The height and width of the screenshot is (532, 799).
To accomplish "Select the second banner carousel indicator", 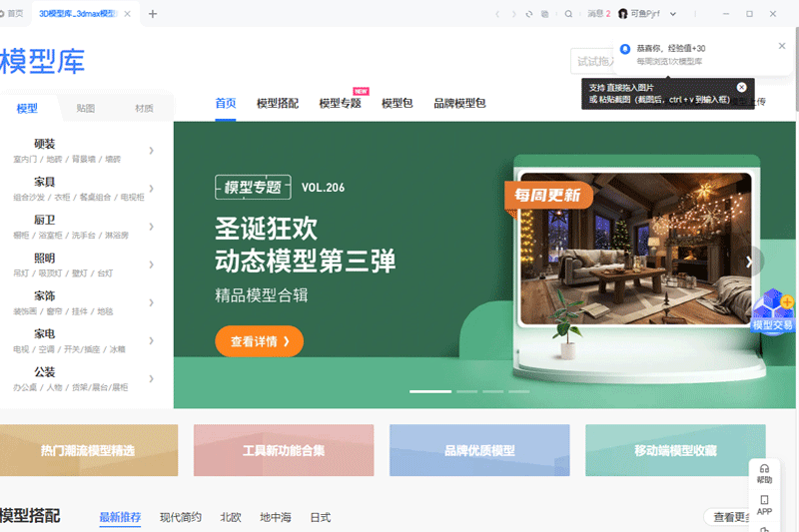I will pyautogui.click(x=466, y=391).
